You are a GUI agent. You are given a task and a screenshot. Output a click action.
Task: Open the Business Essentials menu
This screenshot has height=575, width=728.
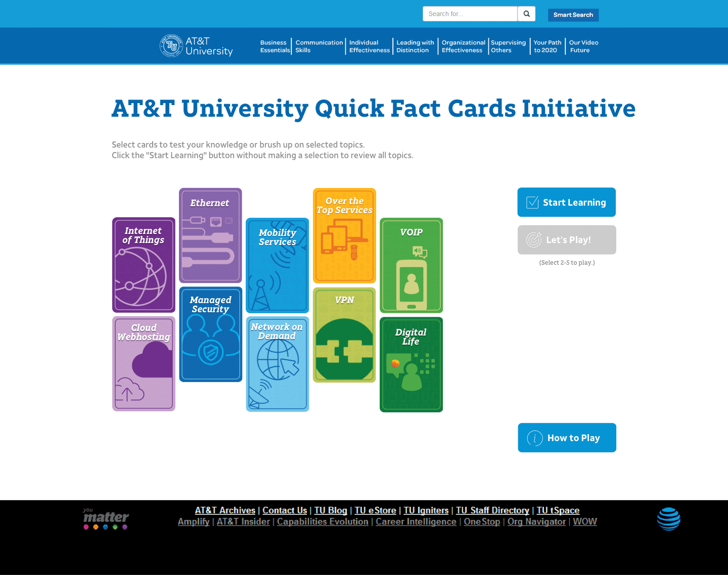[x=275, y=46]
